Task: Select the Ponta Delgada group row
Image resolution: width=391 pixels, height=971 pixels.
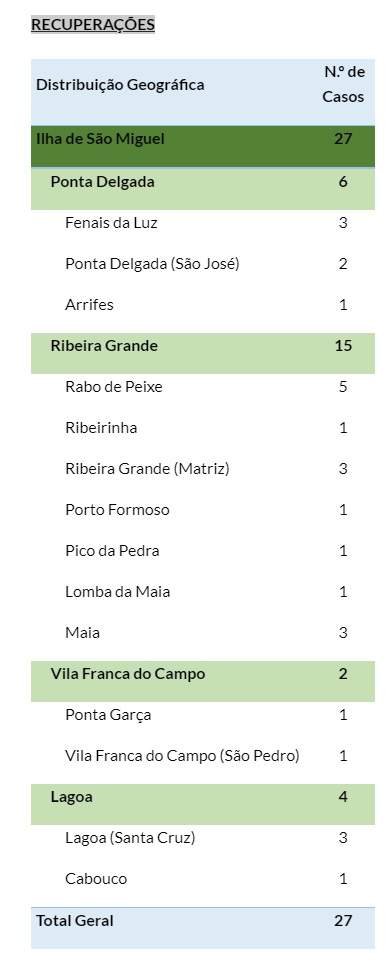Action: [x=203, y=189]
